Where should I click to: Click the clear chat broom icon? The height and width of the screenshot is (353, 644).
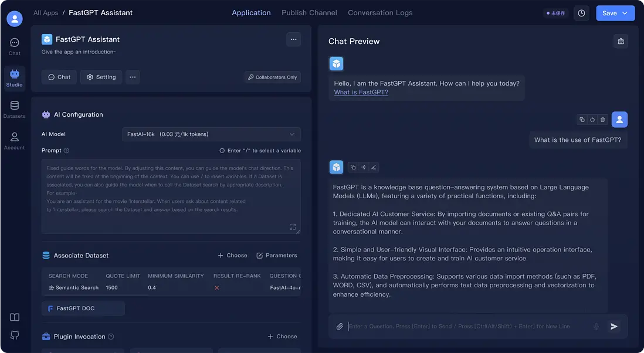point(621,41)
